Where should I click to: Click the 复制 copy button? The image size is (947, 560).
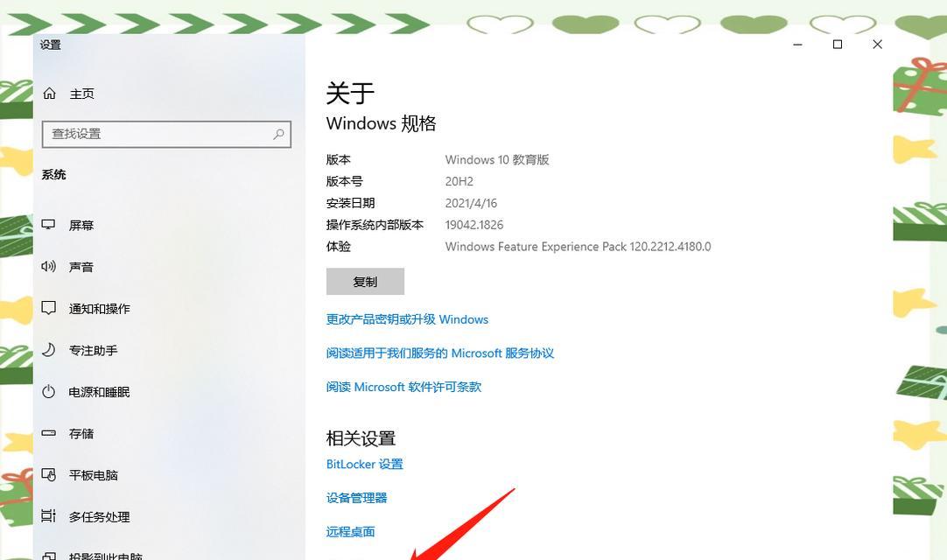pyautogui.click(x=365, y=282)
